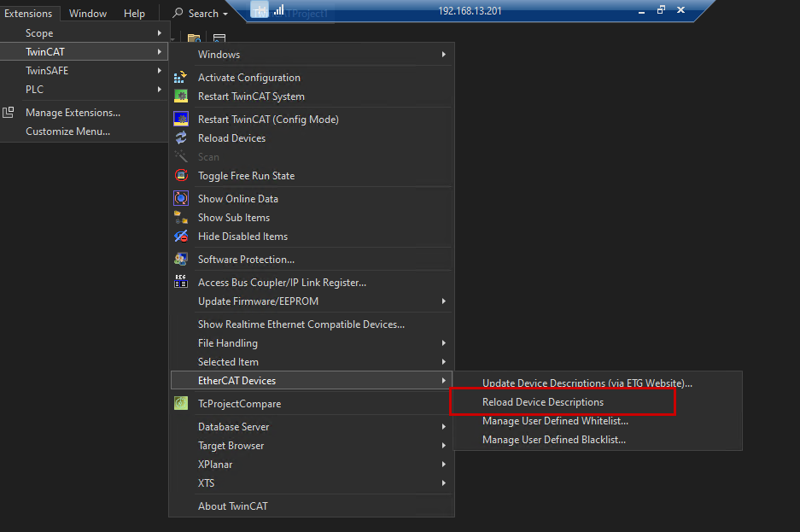Click the Reload Devices arrows icon
This screenshot has height=532, width=800.
point(181,137)
